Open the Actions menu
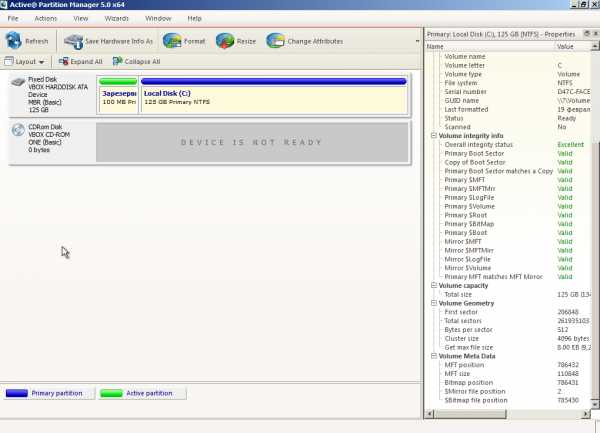Screen dimensions: 600x433 (46, 18)
